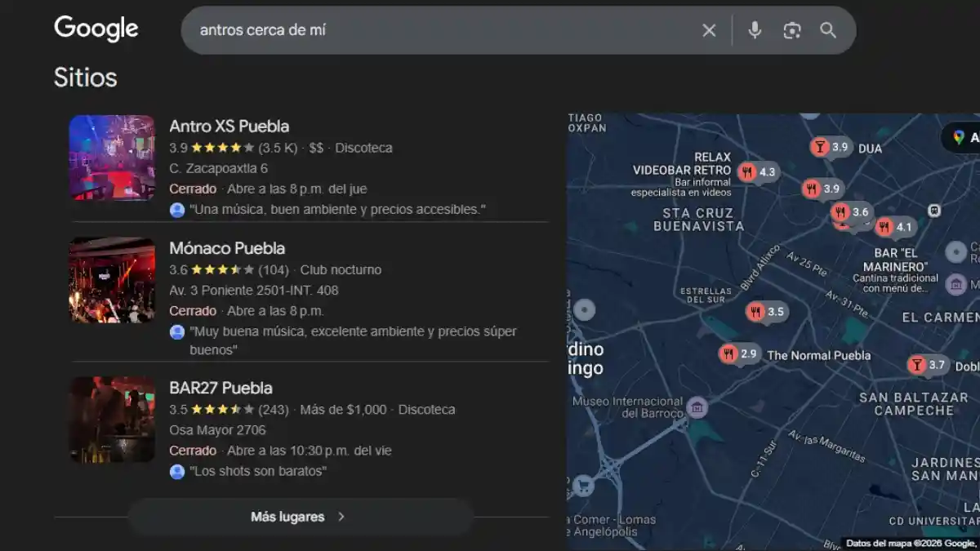This screenshot has width=980, height=551.
Task: Select the Relax Videobar Retro pin rated 4.3
Action: (x=758, y=172)
